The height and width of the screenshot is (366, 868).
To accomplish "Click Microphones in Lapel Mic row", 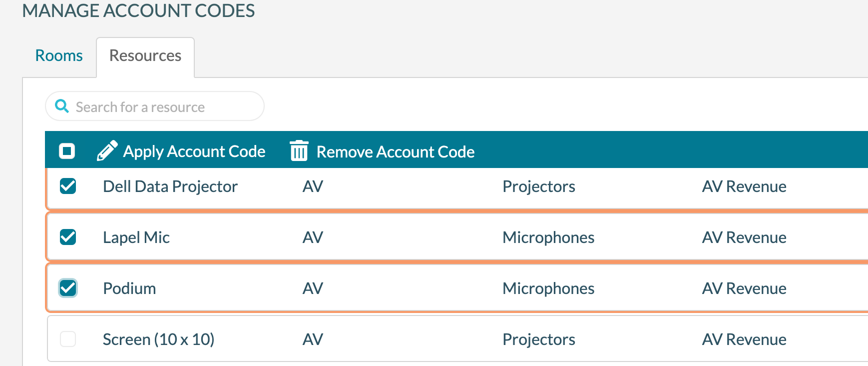I will click(548, 237).
